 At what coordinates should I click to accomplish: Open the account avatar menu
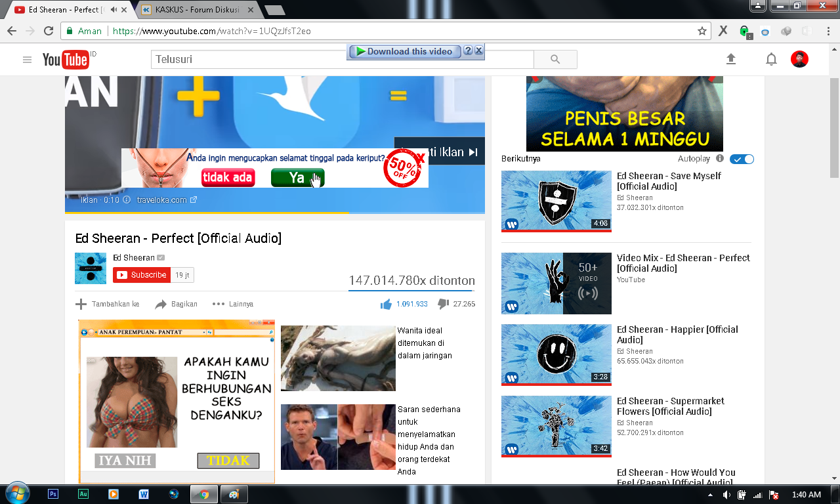[799, 59]
